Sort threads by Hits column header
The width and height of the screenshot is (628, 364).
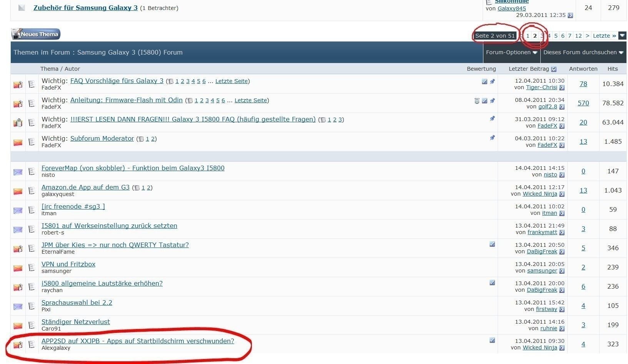[612, 69]
